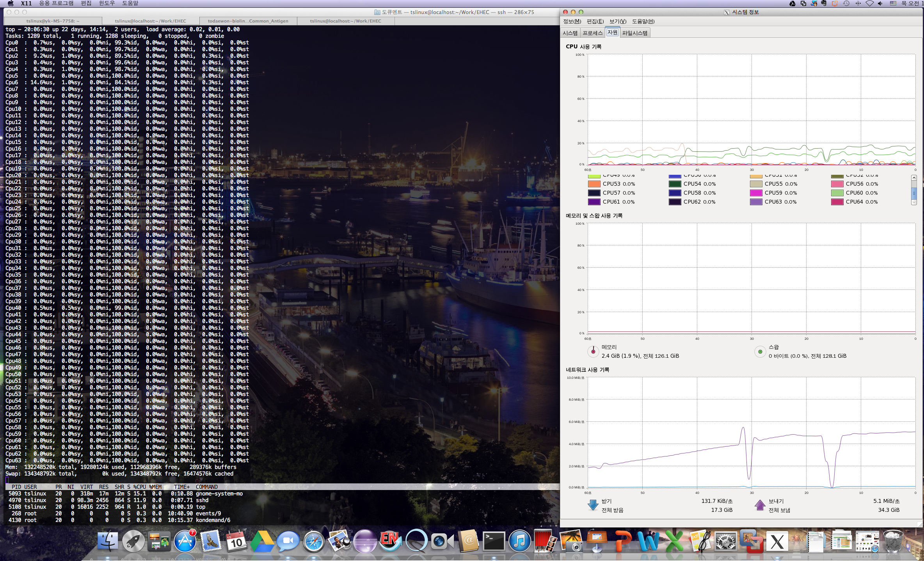
Task: Change CPU53 orange color swatch
Action: pyautogui.click(x=594, y=184)
